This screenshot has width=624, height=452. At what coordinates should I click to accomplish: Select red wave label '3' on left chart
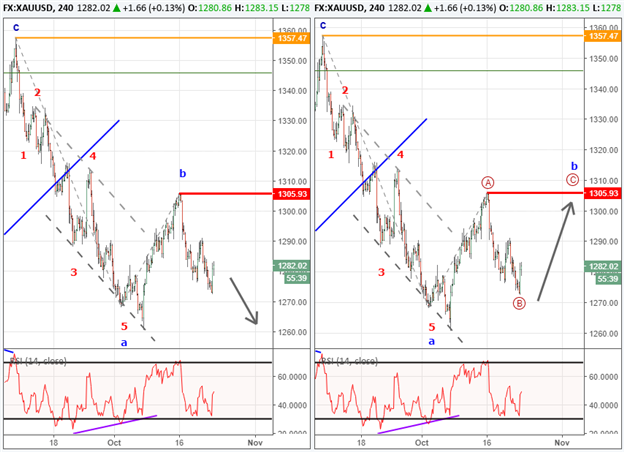click(x=74, y=272)
